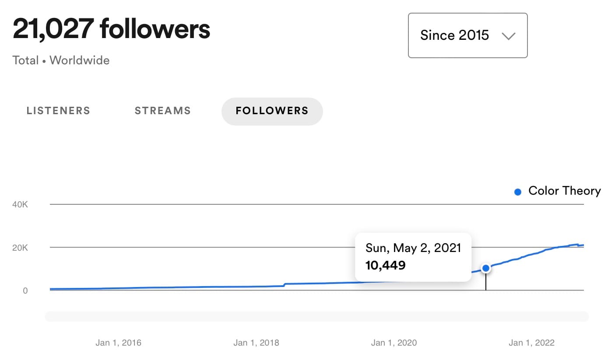This screenshot has height=364, width=615.
Task: Click the 20K gridline label
Action: [x=21, y=248]
